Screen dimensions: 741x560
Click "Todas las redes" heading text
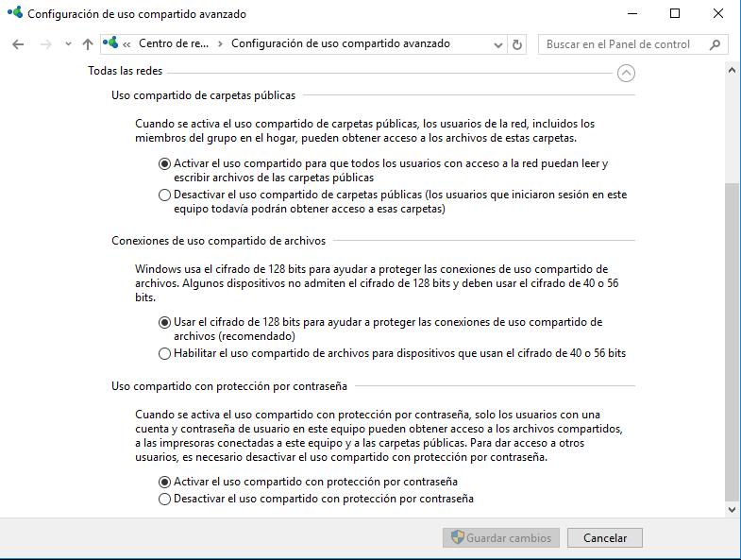pos(126,71)
